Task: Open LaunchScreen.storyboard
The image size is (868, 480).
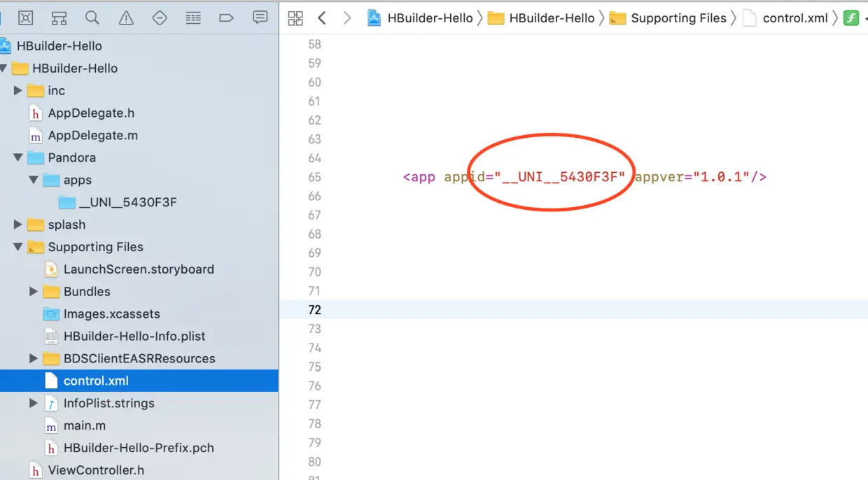Action: [x=139, y=269]
